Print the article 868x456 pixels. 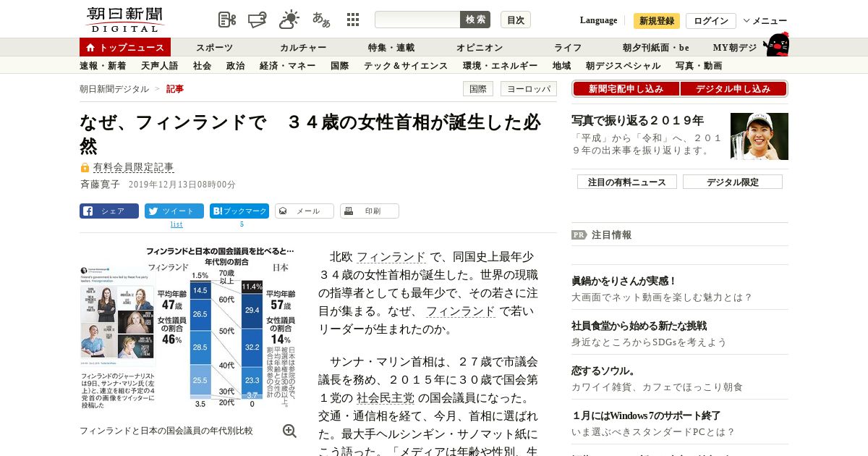pyautogui.click(x=370, y=211)
